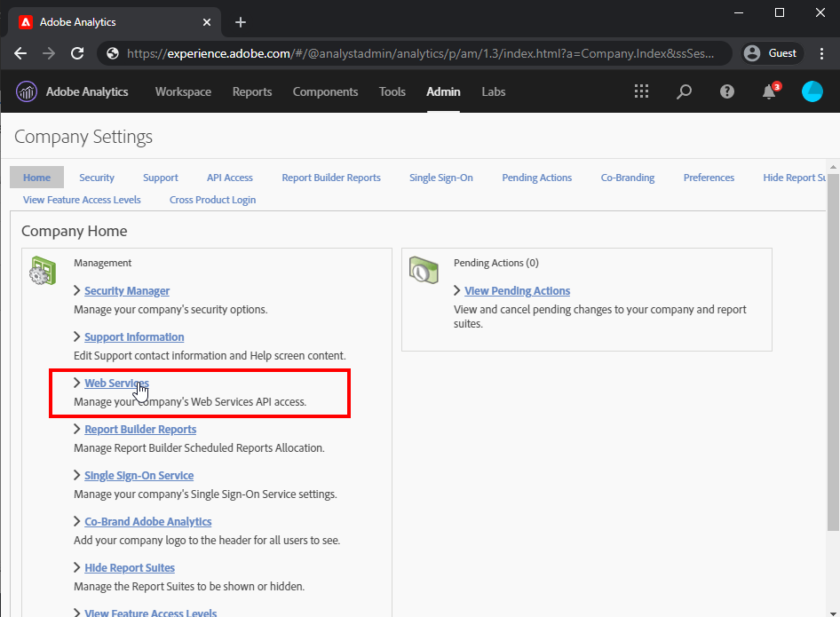Switch to the Report Builder Reports tab
Image resolution: width=840 pixels, height=617 pixels.
[331, 178]
